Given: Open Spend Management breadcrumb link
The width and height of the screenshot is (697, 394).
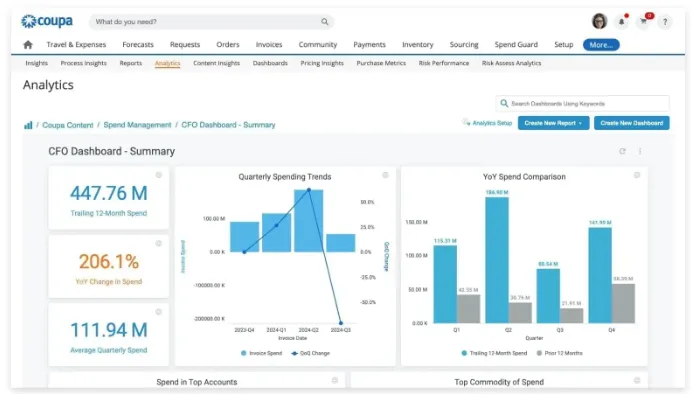Looking at the screenshot, I should [x=137, y=125].
